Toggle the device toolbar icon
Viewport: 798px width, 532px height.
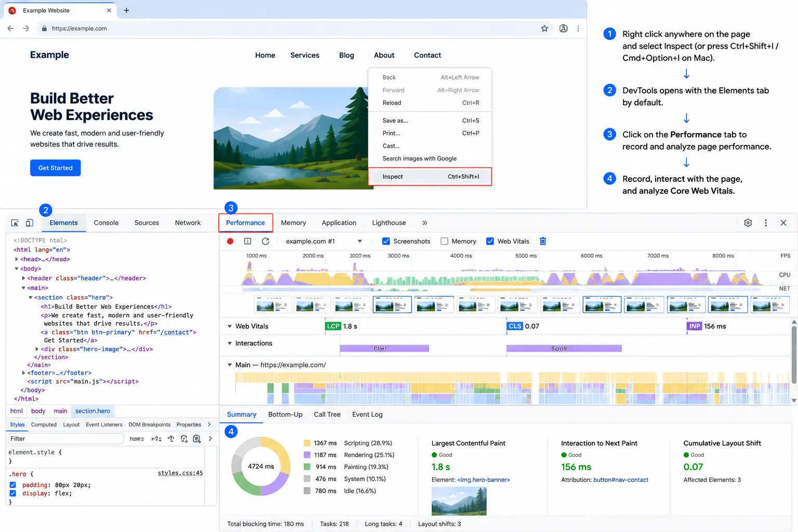pos(30,223)
